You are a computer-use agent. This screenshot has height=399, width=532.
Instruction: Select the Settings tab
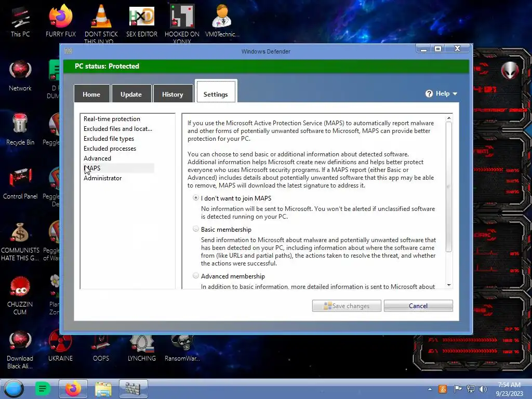click(216, 91)
